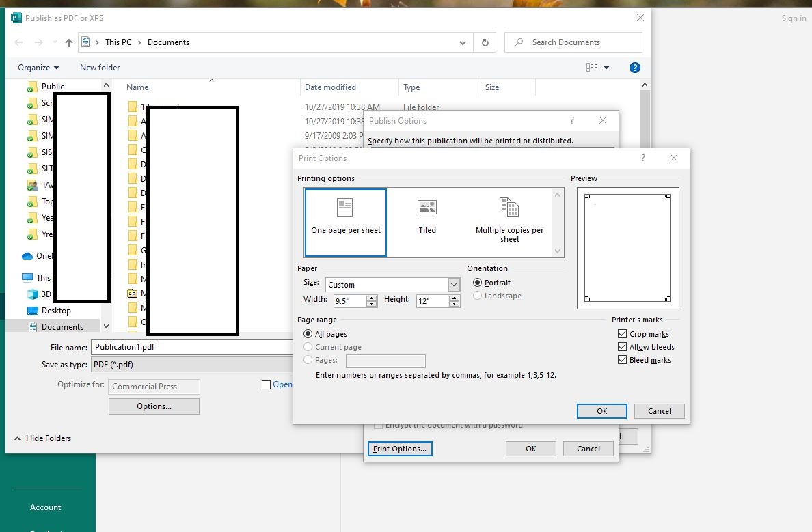This screenshot has height=532, width=812.
Task: Increase paper Width with up spinner
Action: pos(371,298)
